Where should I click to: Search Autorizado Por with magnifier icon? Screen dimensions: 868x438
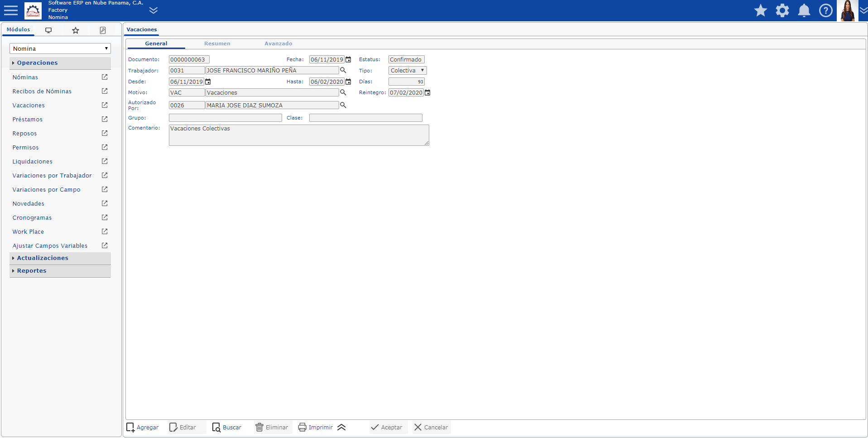tap(343, 106)
